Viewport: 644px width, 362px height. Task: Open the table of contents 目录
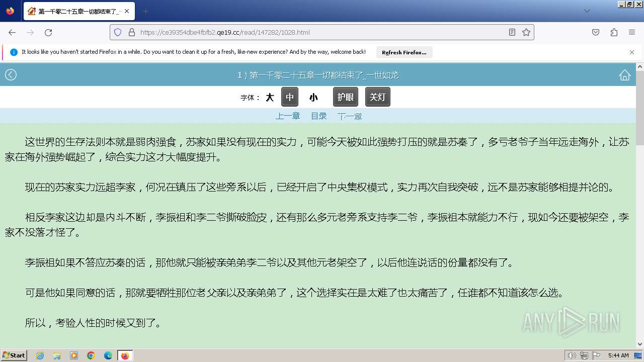pos(319,116)
